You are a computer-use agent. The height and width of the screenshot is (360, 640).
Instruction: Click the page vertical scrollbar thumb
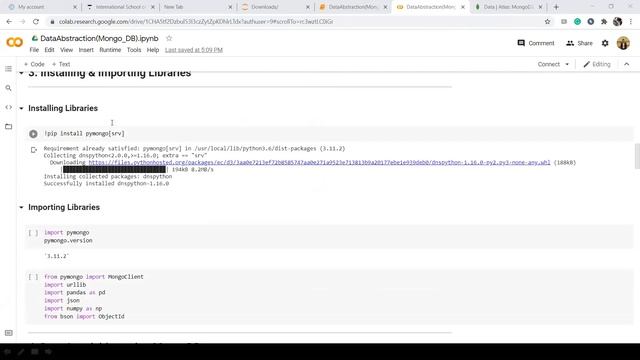tap(637, 156)
